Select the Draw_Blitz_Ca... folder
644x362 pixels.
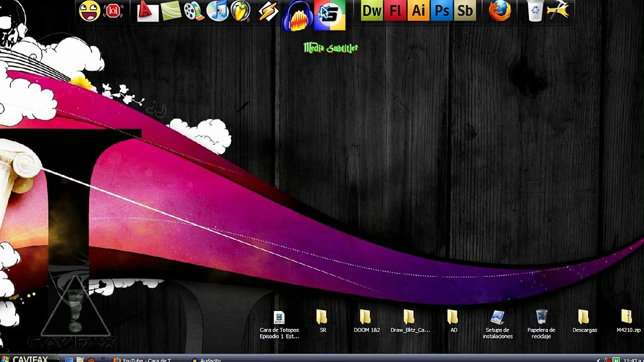pos(410,322)
